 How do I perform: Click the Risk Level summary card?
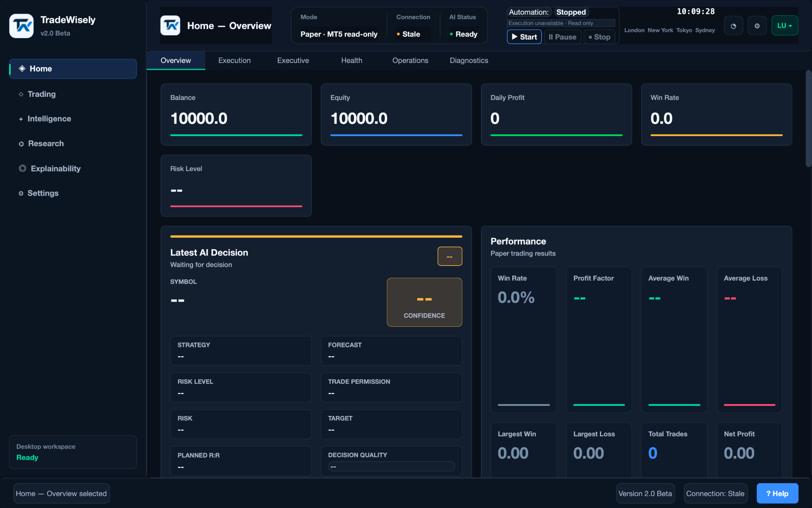pos(236,186)
